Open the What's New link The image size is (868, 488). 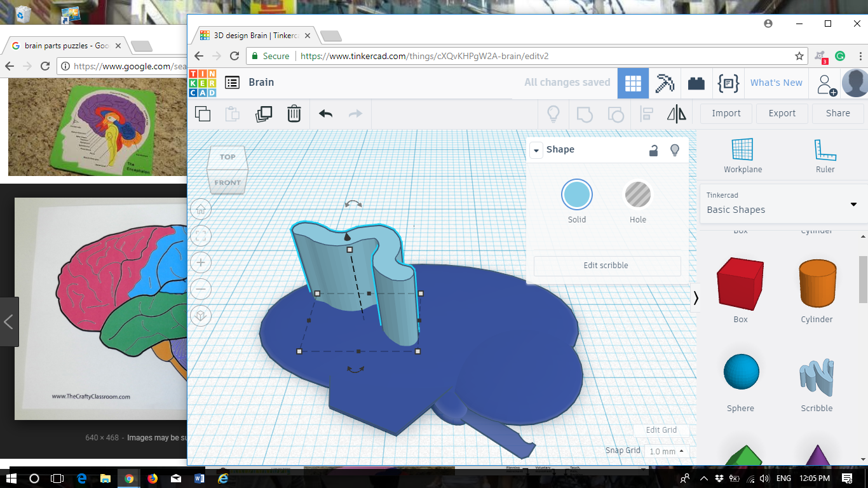point(776,83)
